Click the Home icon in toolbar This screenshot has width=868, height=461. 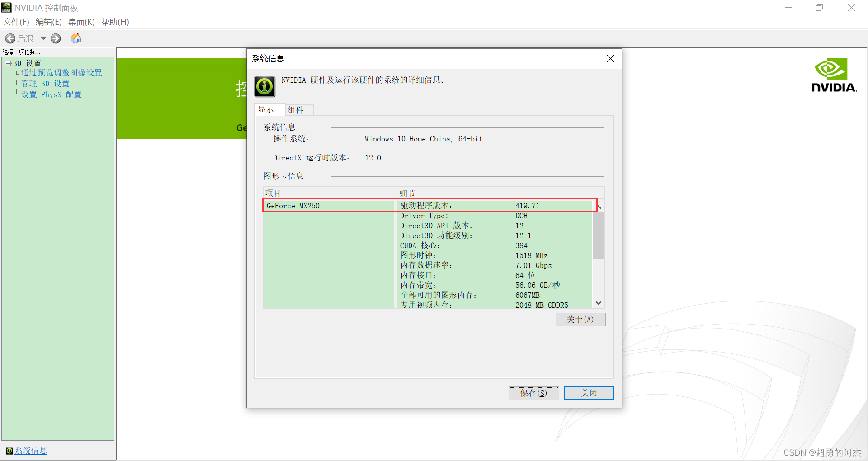tap(76, 38)
